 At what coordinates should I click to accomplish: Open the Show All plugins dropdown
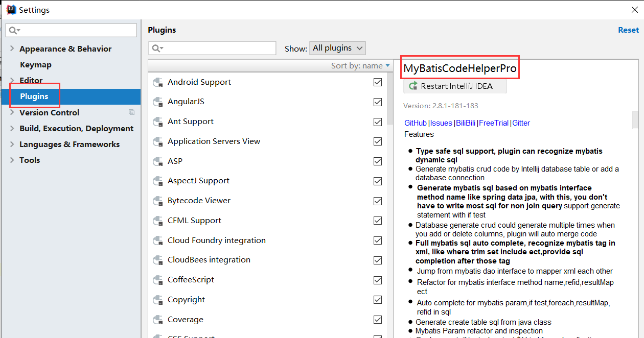(x=338, y=48)
